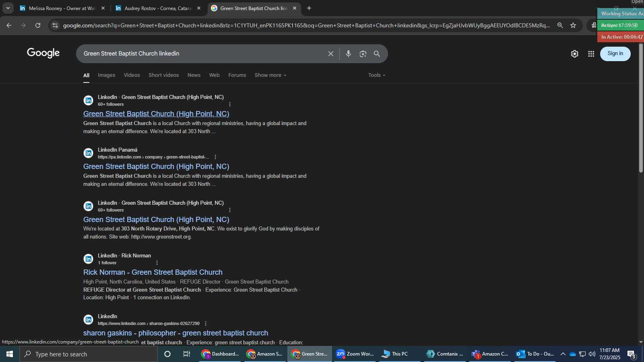The width and height of the screenshot is (644, 362).
Task: Click LinkedIn favicon of Rick Norman result
Action: coord(88,259)
